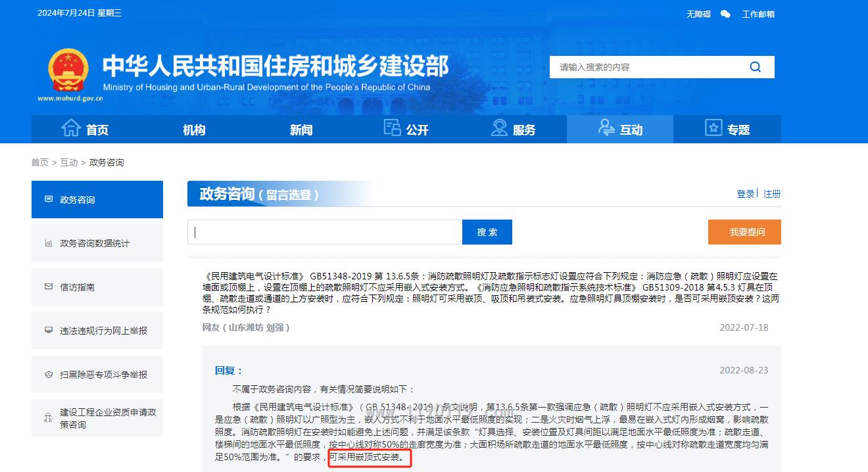This screenshot has width=868, height=472.
Task: Click the 回复： label
Action: click(229, 371)
